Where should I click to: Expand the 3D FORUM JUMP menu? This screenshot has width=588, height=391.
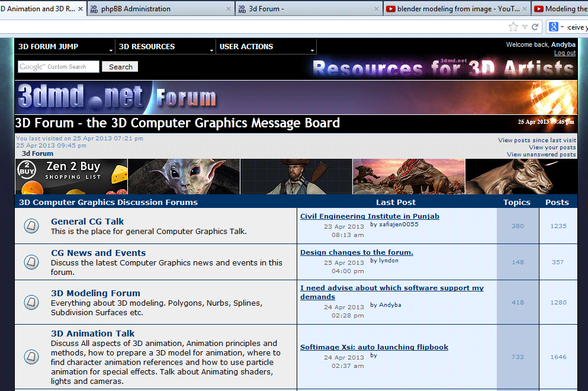point(65,47)
